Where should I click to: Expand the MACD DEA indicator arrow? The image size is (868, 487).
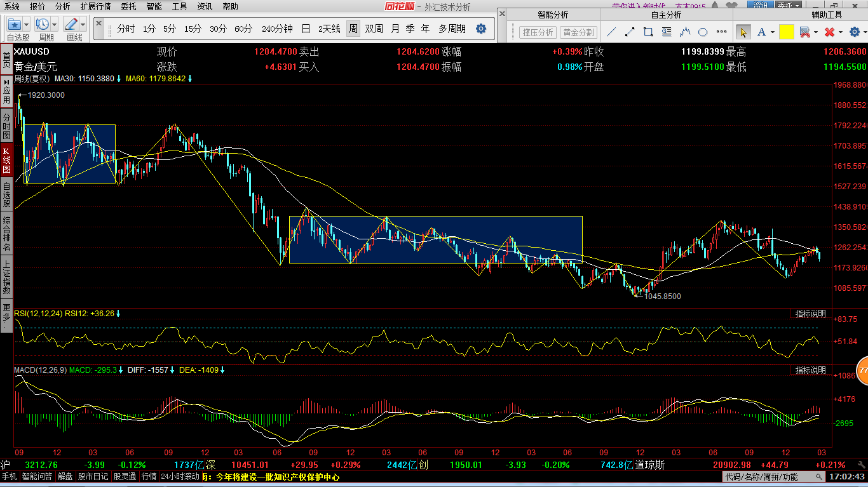(x=222, y=370)
